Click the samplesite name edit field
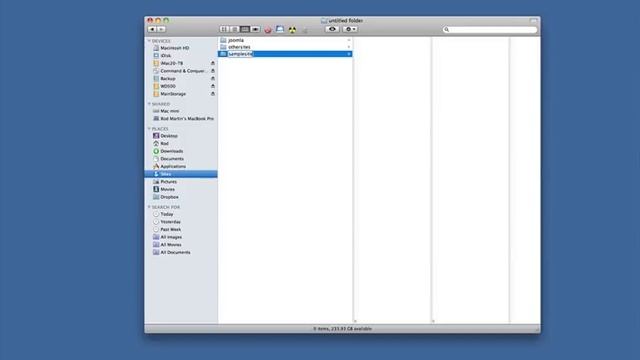 pyautogui.click(x=240, y=54)
